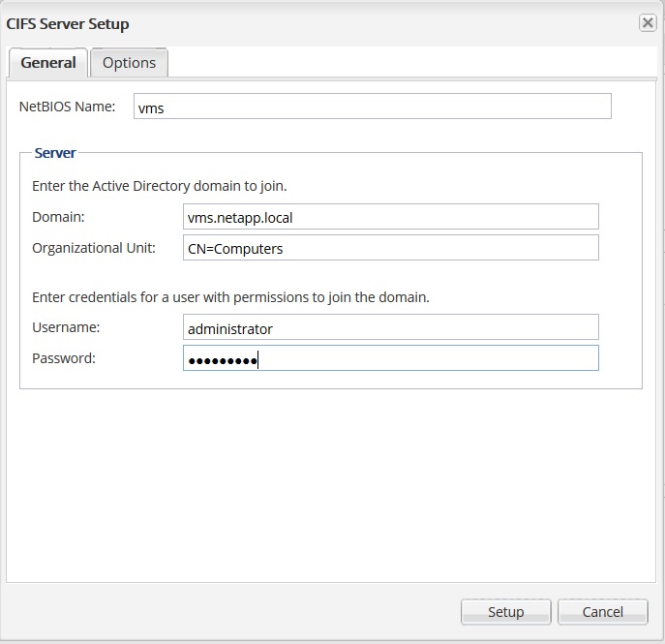Switch to the Options tab
The height and width of the screenshot is (644, 665).
coord(129,63)
